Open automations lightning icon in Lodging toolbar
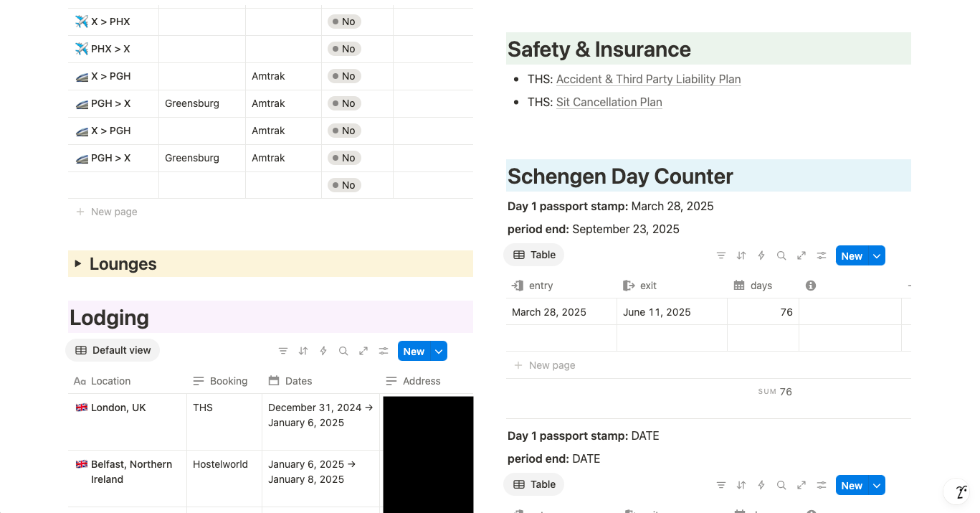The image size is (980, 513). 323,352
